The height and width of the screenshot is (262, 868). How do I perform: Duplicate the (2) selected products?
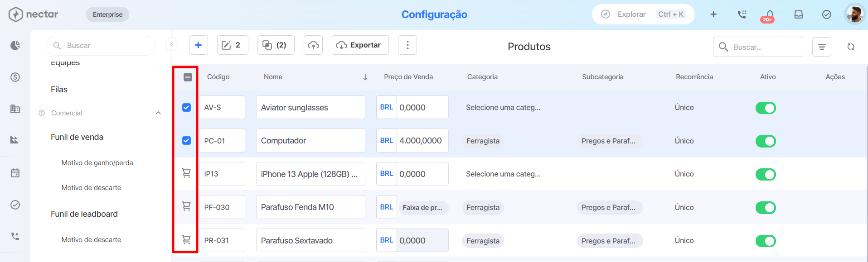click(276, 45)
